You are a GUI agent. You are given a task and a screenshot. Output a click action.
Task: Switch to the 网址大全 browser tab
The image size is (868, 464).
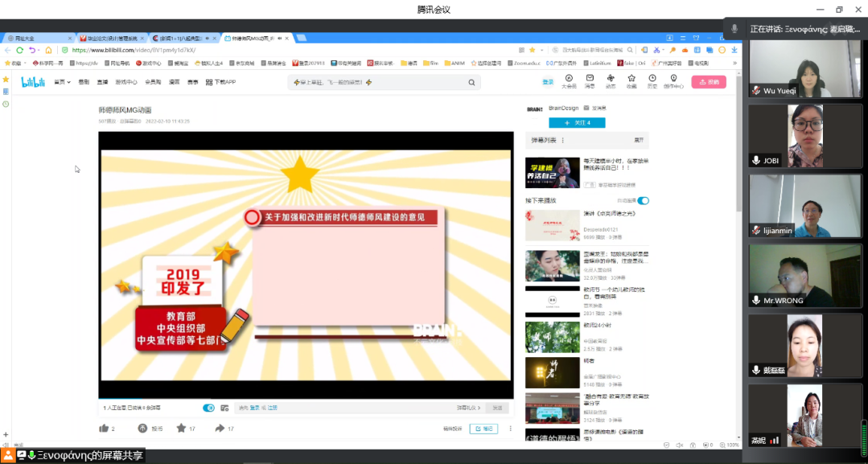tap(39, 39)
